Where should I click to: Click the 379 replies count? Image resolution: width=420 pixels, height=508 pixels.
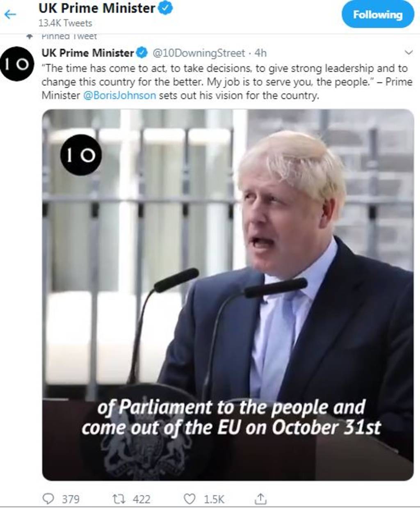[x=71, y=499]
